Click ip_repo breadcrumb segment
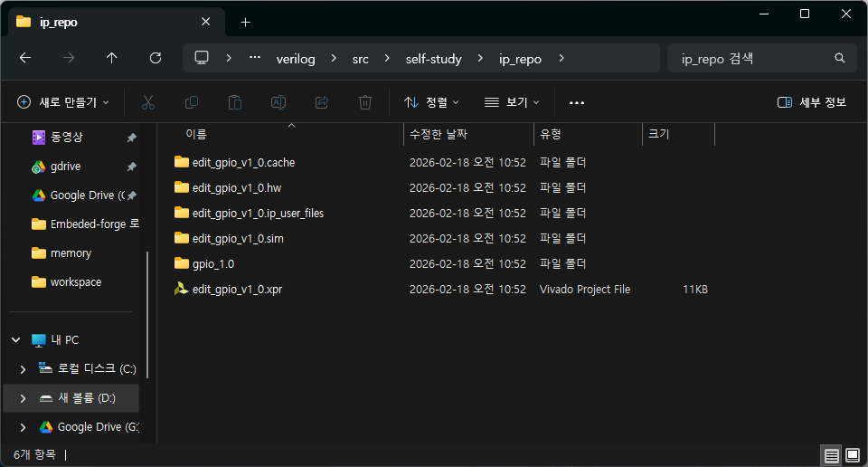The width and height of the screenshot is (868, 467). [520, 59]
